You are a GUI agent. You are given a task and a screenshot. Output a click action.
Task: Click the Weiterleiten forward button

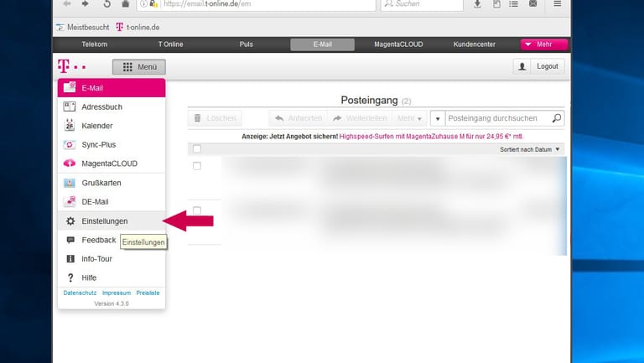point(361,118)
